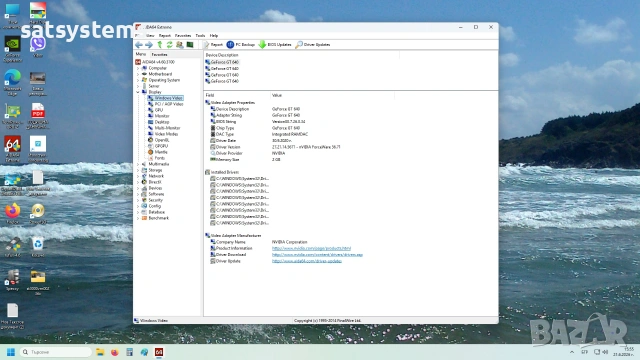Expand the Motherboard tree node

[x=138, y=74]
